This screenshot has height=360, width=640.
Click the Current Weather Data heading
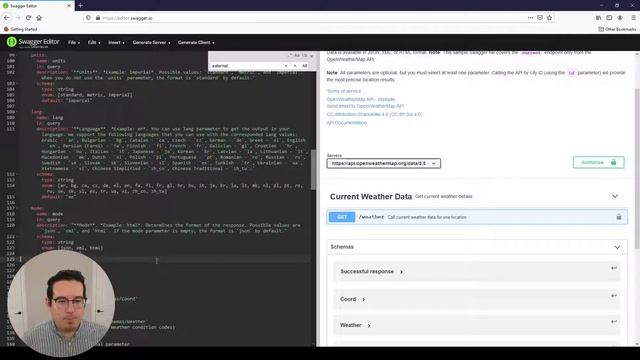pos(371,197)
